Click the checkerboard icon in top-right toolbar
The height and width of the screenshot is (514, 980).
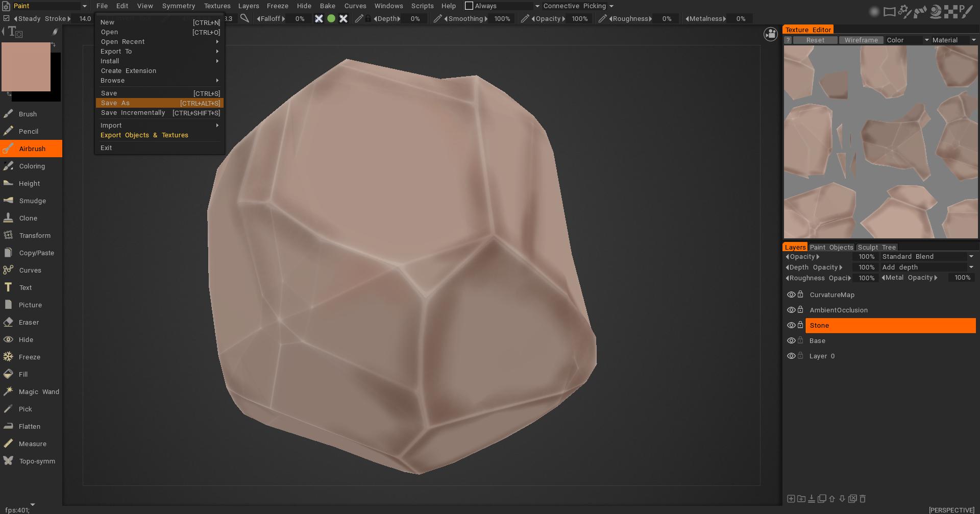[x=951, y=11]
